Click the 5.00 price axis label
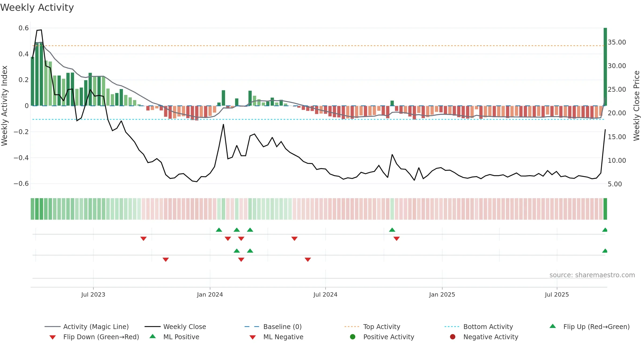The image size is (644, 362). pos(614,184)
